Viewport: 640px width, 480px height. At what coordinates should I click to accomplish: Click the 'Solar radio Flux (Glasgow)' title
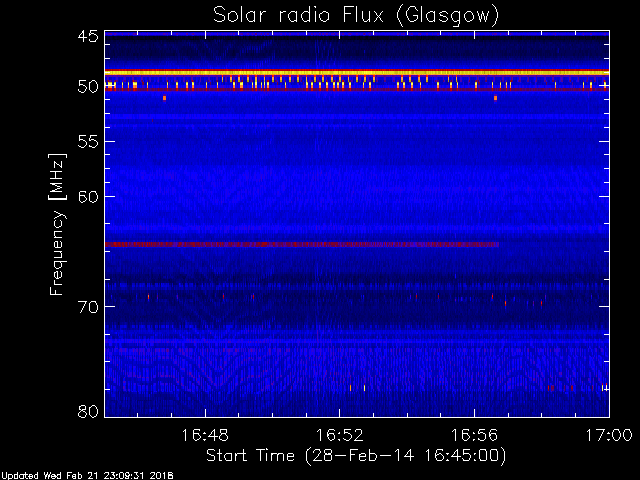[x=356, y=15]
